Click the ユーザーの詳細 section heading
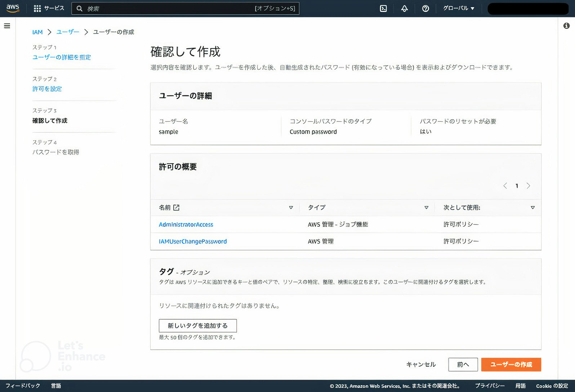Screen dimensions: 575x392 coord(186,96)
